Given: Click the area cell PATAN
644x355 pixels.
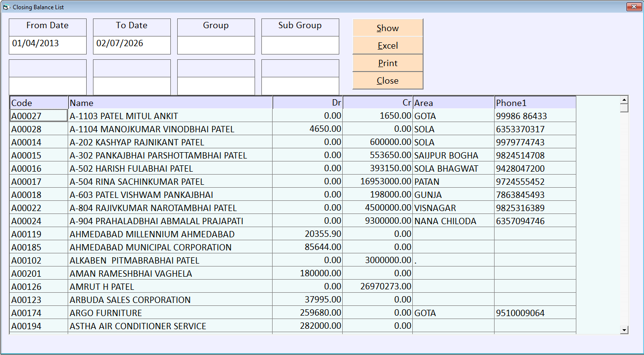Looking at the screenshot, I should (x=454, y=181).
